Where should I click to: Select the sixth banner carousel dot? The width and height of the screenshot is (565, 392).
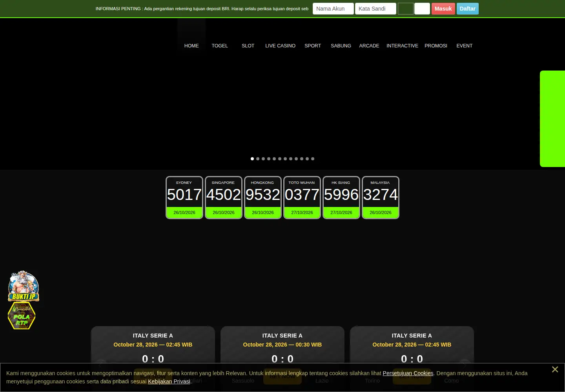tap(280, 159)
